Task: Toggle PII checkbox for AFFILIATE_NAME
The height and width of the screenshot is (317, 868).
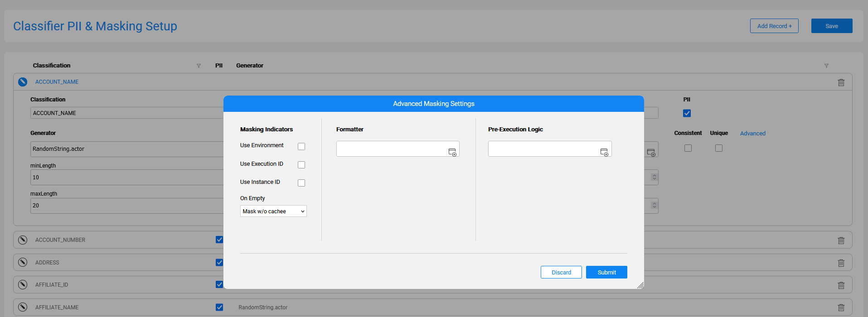Action: 219,307
